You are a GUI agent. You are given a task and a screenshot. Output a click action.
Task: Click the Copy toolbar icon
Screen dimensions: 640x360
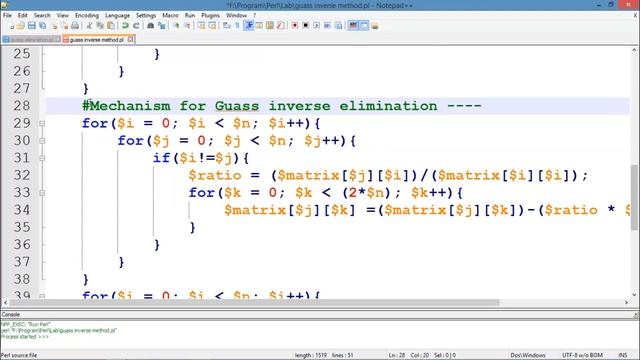coord(100,26)
